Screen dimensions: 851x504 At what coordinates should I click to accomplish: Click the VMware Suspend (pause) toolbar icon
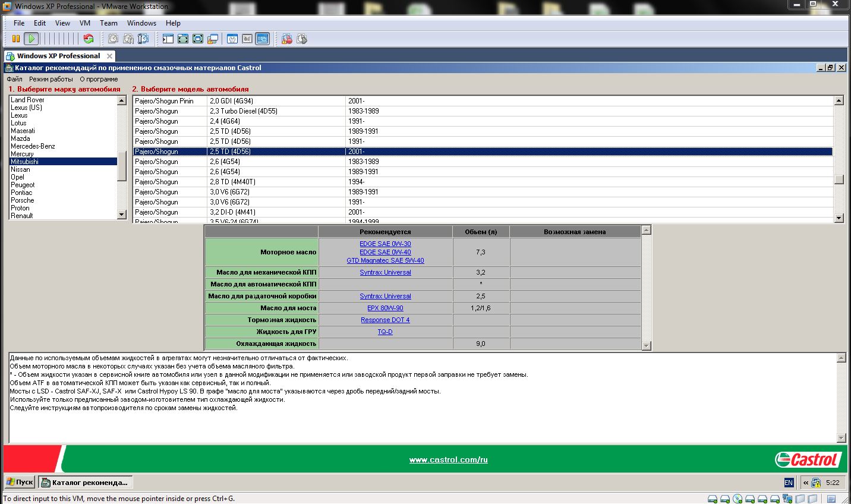click(x=16, y=39)
